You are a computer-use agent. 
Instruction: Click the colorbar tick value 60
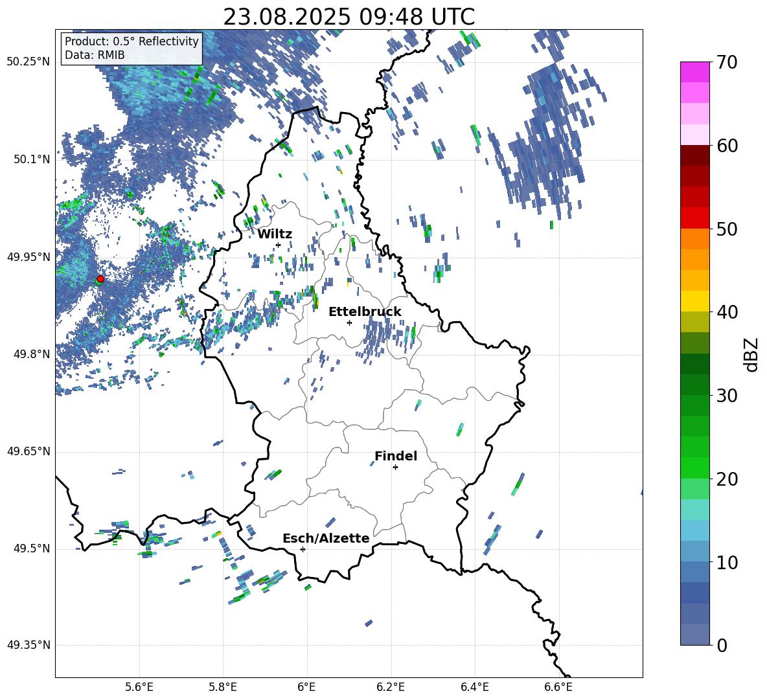(727, 146)
